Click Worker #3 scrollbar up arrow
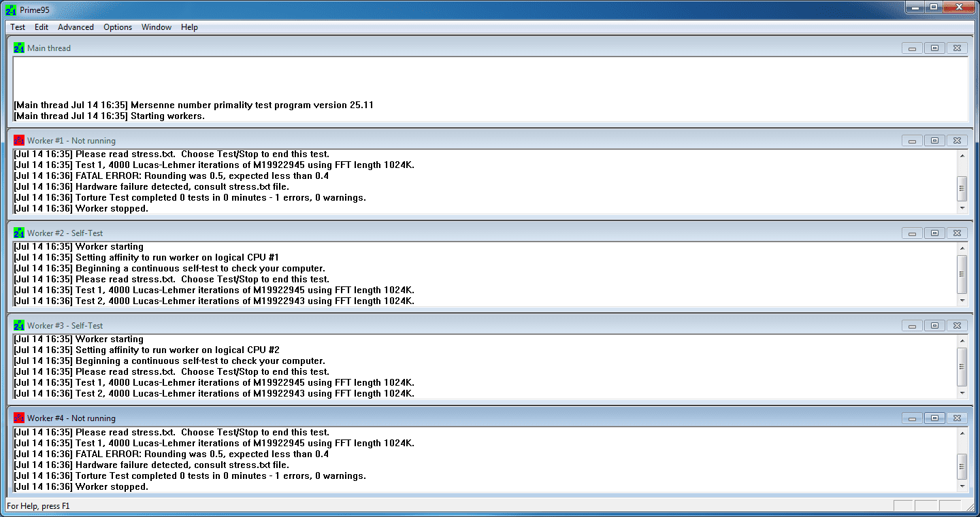The height and width of the screenshot is (517, 980). click(x=962, y=340)
